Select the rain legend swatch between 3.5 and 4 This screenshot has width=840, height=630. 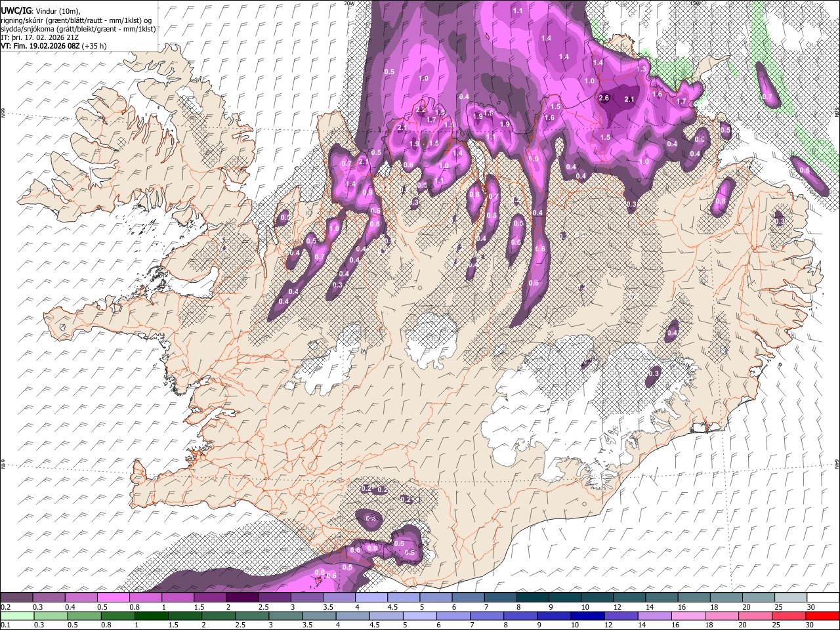pyautogui.click(x=320, y=616)
